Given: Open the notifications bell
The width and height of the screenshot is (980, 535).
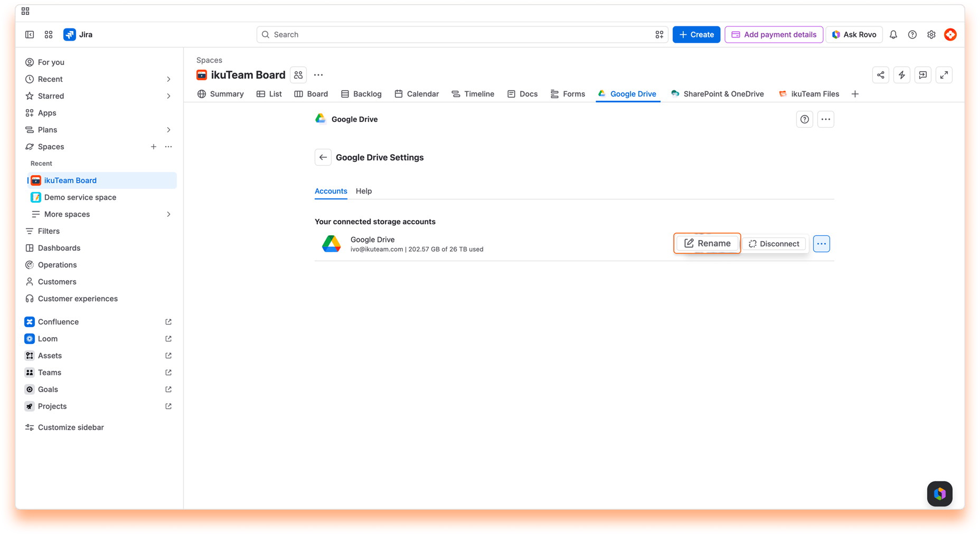Looking at the screenshot, I should click(x=893, y=34).
